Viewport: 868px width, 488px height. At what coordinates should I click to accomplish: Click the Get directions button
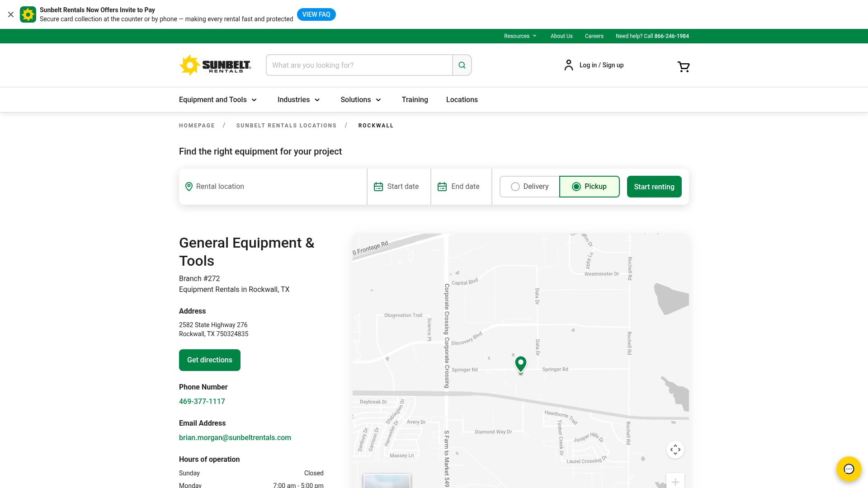click(x=209, y=360)
